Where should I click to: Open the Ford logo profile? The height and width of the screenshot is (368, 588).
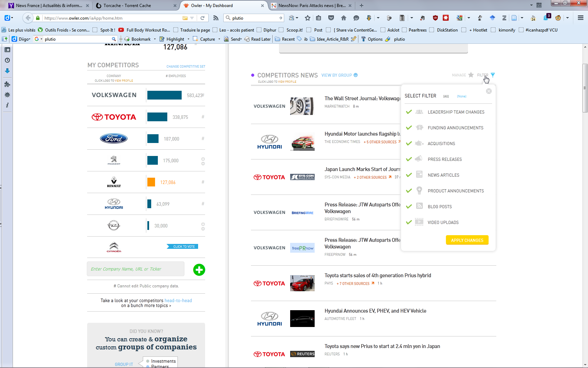tap(114, 139)
